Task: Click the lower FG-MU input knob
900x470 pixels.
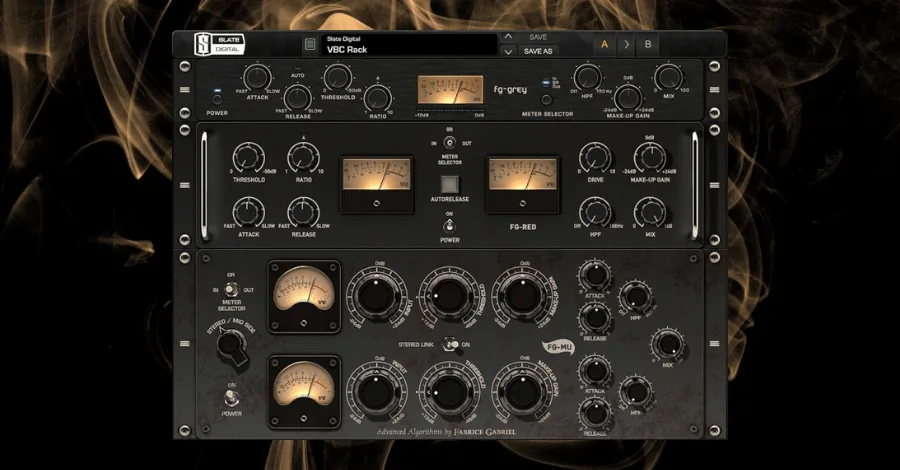Action: click(x=376, y=391)
